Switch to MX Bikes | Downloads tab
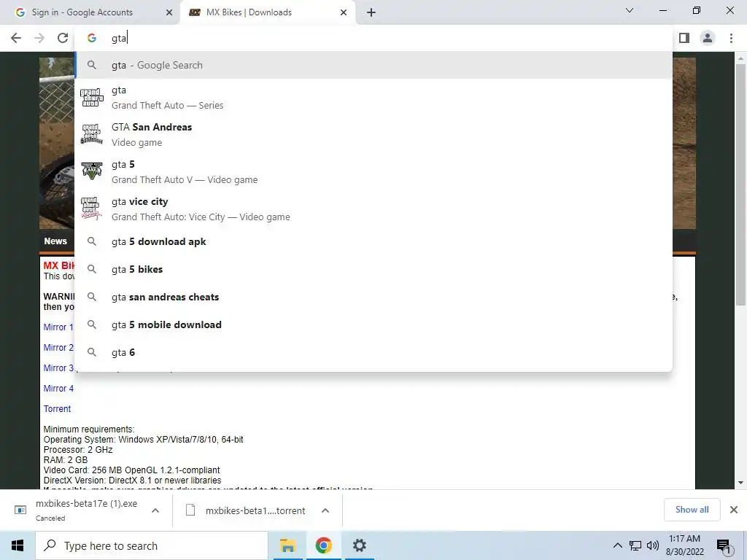The height and width of the screenshot is (560, 747). pos(267,12)
